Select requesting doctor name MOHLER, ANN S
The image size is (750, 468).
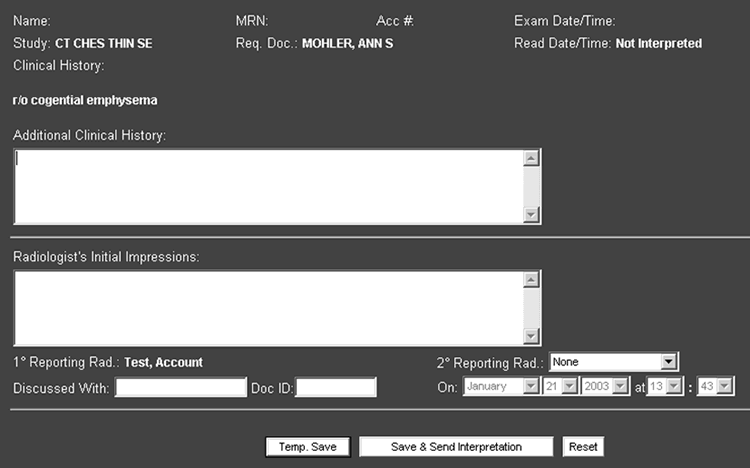[x=347, y=44]
